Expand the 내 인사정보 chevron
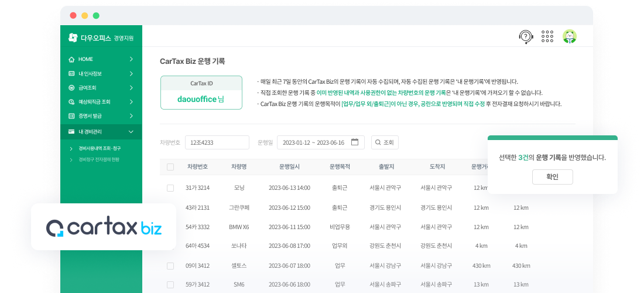644x293 pixels. click(x=131, y=74)
